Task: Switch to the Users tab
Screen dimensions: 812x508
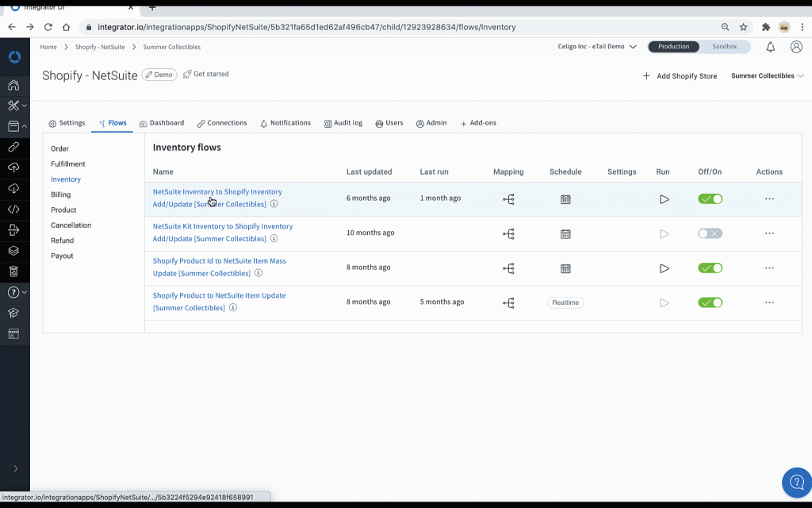Action: 389,123
